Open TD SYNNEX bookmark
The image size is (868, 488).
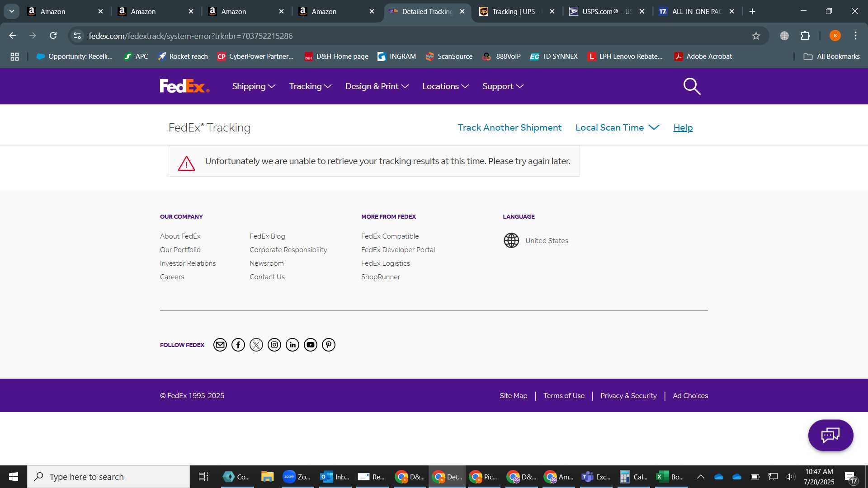pos(554,56)
